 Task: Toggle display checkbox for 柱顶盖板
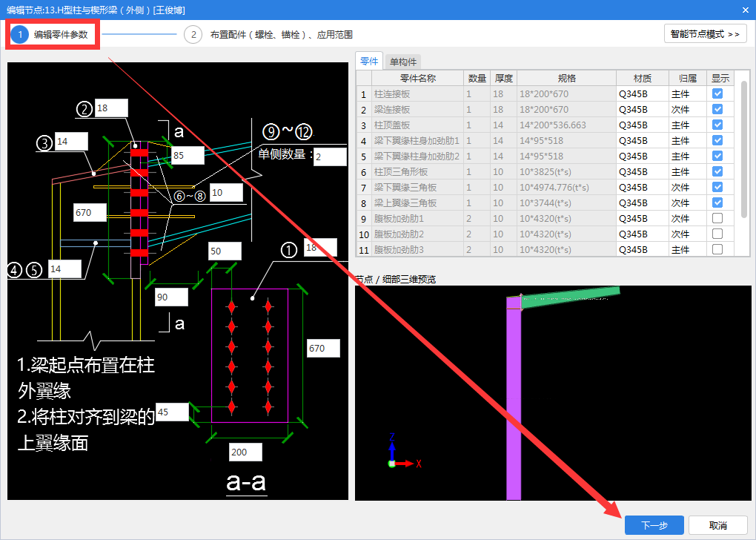pyautogui.click(x=717, y=125)
